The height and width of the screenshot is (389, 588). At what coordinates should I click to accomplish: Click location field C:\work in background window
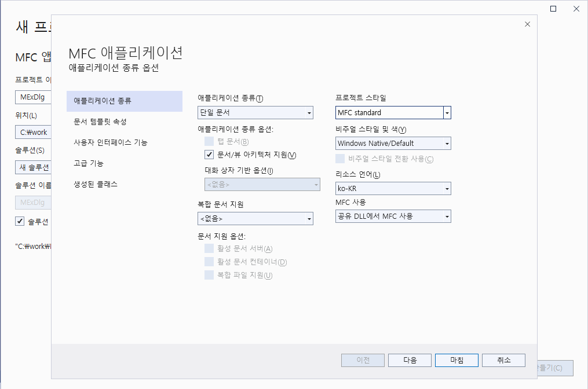point(33,133)
